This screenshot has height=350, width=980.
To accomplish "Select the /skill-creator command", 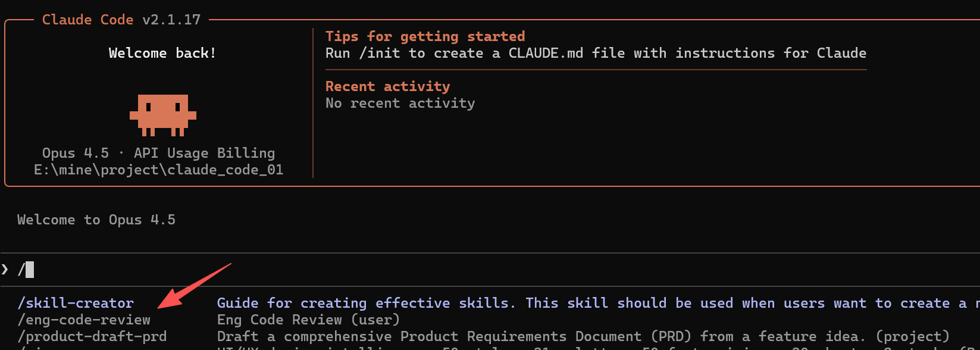I will 76,303.
